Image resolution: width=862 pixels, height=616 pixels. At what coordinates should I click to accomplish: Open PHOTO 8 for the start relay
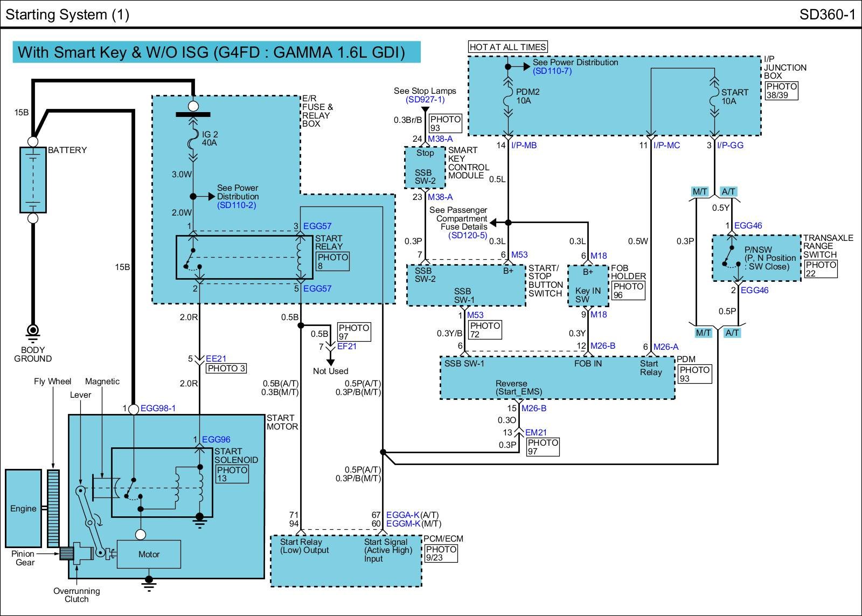point(332,261)
